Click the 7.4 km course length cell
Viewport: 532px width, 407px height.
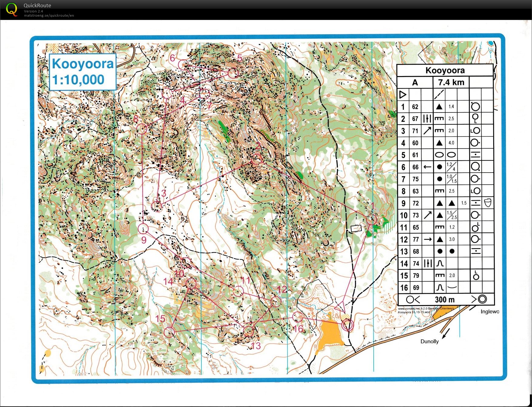pos(451,82)
